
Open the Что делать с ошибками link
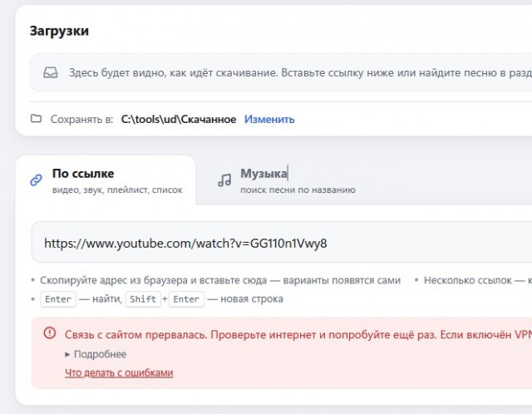point(119,373)
